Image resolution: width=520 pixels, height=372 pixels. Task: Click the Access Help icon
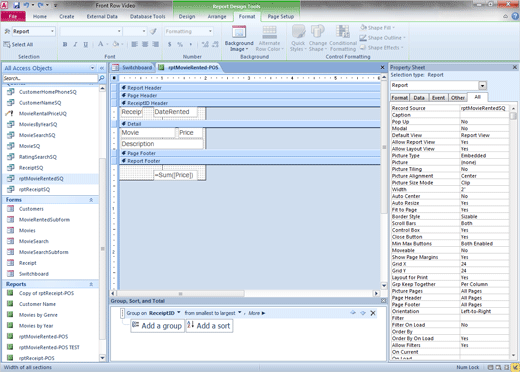(x=515, y=16)
